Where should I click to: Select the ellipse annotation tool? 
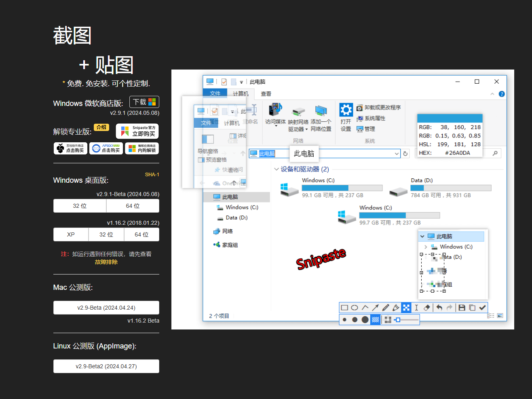(355, 308)
